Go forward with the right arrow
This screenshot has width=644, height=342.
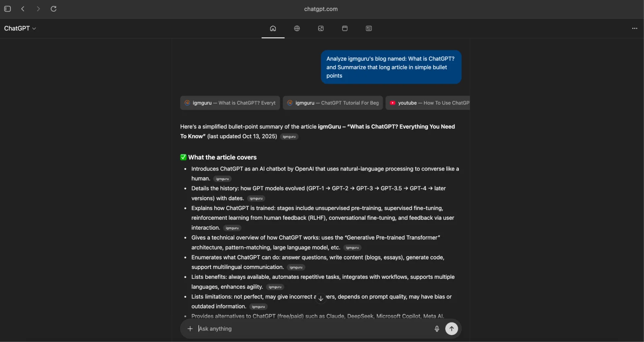pyautogui.click(x=38, y=9)
